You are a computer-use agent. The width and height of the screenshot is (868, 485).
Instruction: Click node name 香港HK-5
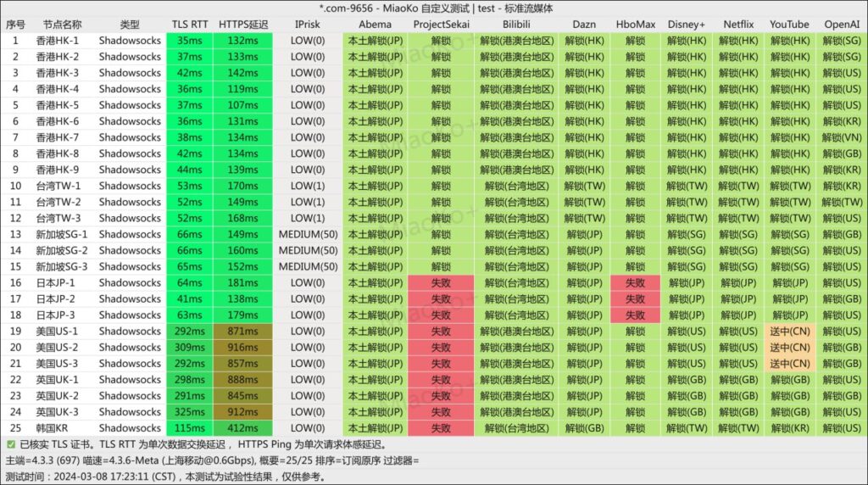pyautogui.click(x=57, y=105)
